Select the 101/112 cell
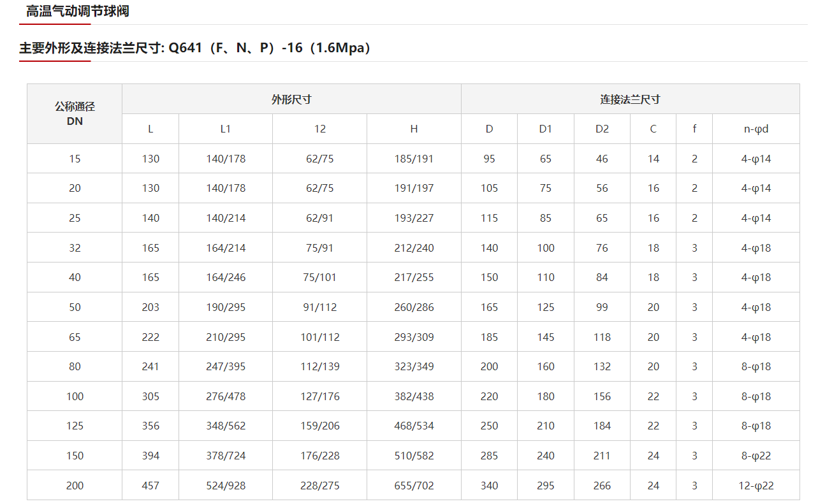This screenshot has height=504, width=825. 320,337
